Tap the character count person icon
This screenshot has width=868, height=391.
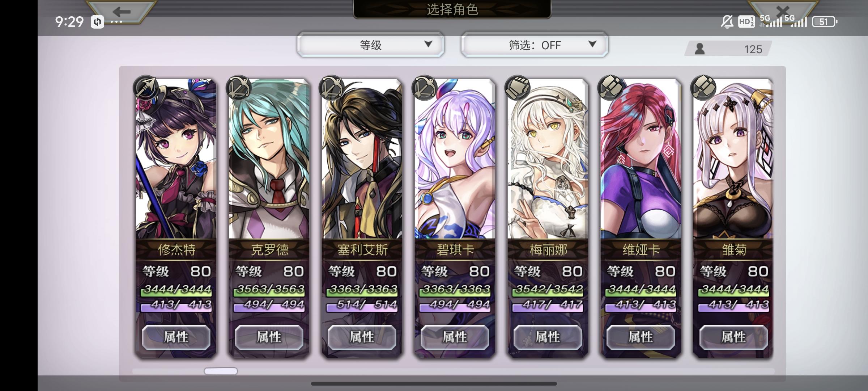[x=700, y=49]
